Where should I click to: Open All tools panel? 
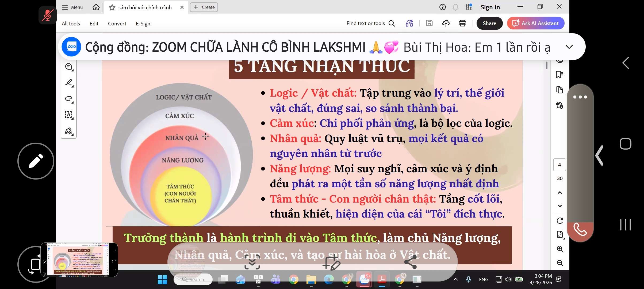point(71,24)
